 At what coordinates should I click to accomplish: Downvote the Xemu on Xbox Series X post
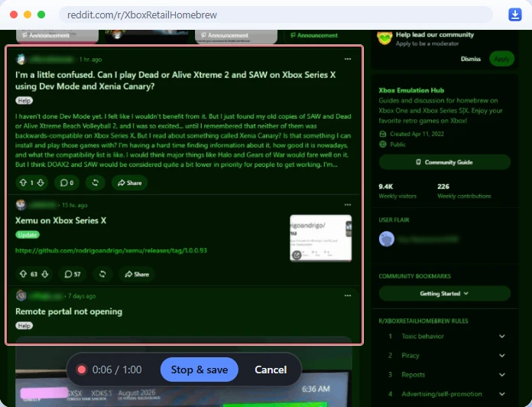pyautogui.click(x=45, y=274)
